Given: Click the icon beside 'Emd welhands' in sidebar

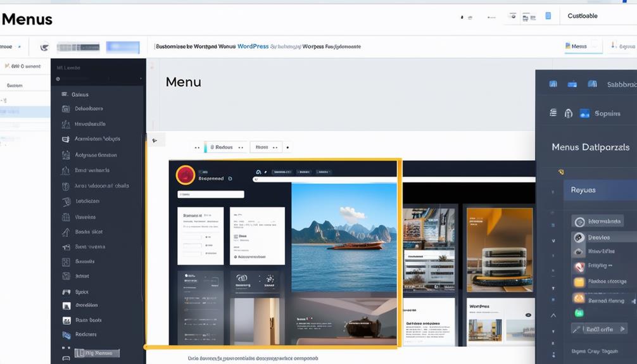Looking at the screenshot, I should pyautogui.click(x=65, y=171).
